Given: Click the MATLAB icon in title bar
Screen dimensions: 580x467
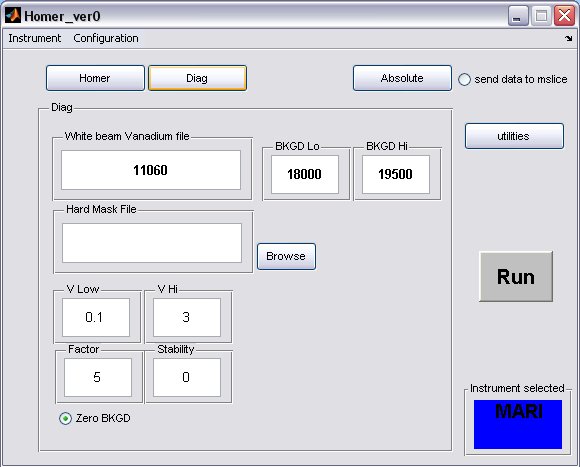Looking at the screenshot, I should [x=13, y=16].
